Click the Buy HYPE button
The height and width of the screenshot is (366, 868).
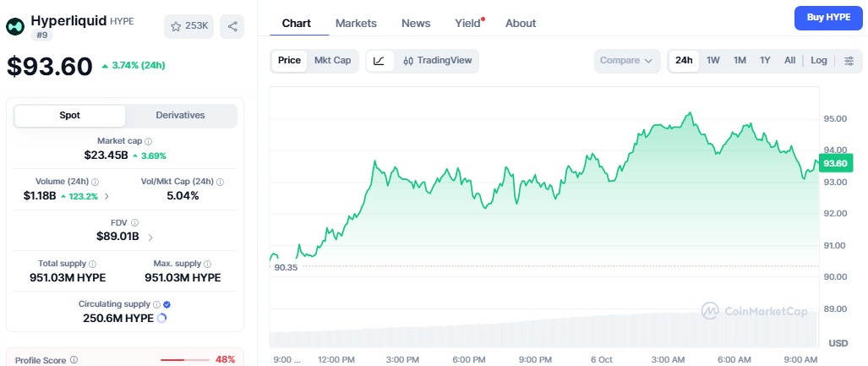[x=828, y=18]
